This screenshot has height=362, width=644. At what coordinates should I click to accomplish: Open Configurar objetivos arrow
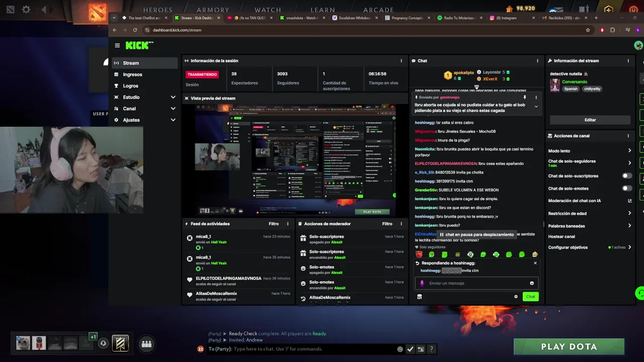[629, 247]
